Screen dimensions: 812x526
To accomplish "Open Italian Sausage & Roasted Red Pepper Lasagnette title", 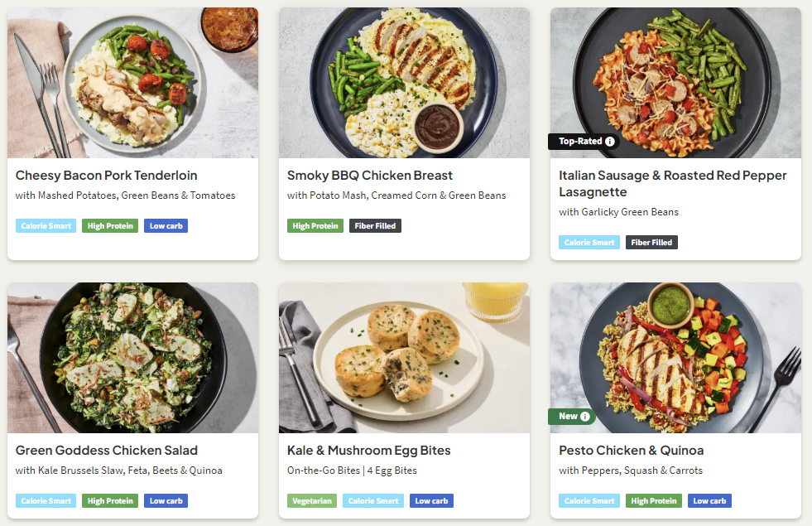I will coord(672,184).
